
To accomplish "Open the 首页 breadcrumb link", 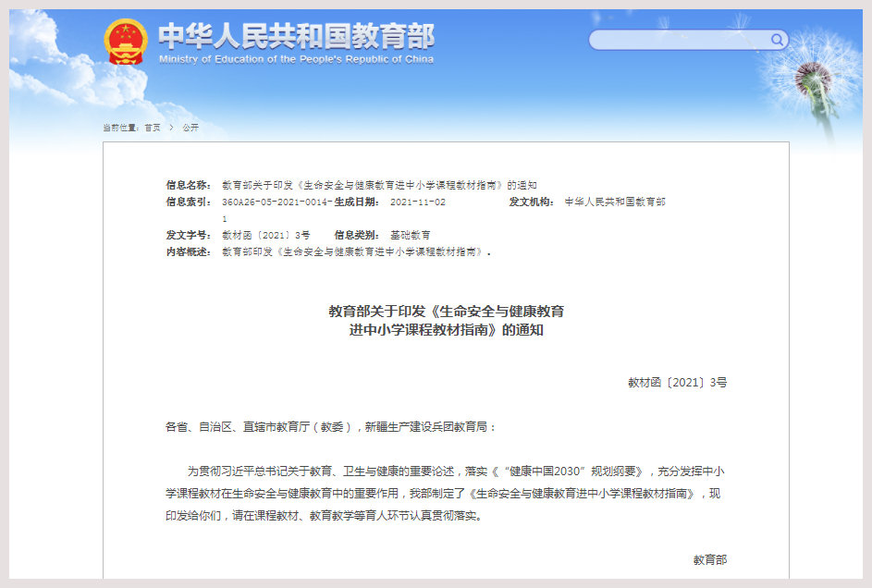I will [x=152, y=128].
